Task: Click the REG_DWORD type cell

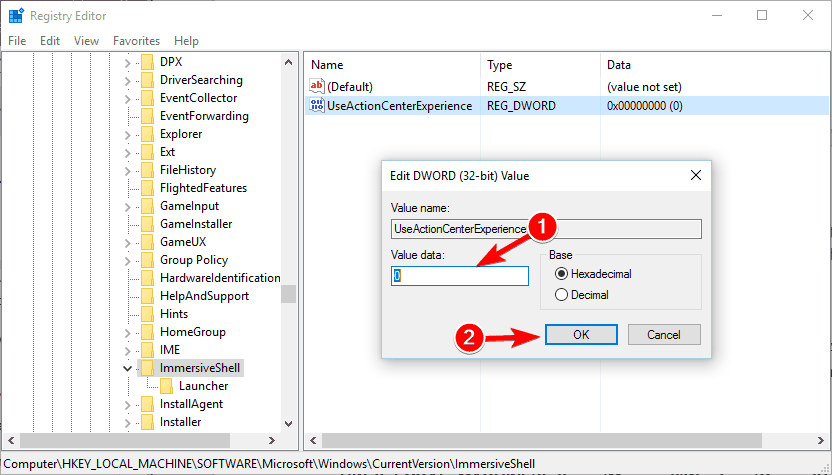Action: click(x=521, y=106)
